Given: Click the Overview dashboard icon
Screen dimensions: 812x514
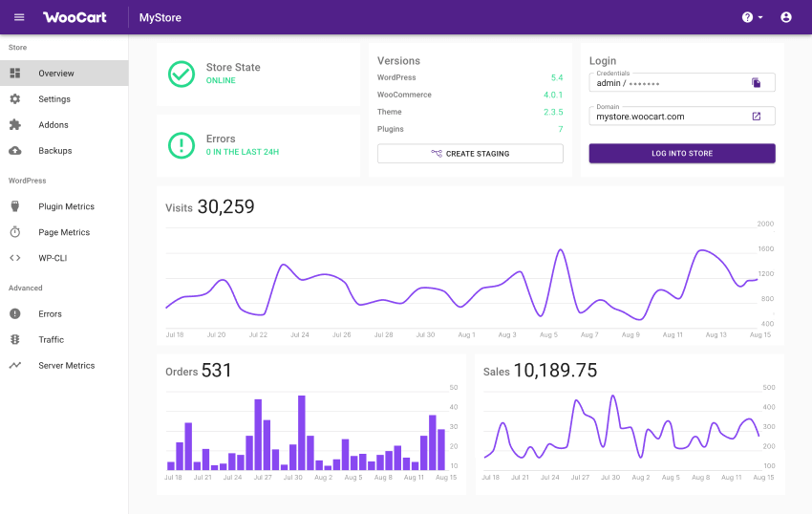Looking at the screenshot, I should pyautogui.click(x=15, y=73).
